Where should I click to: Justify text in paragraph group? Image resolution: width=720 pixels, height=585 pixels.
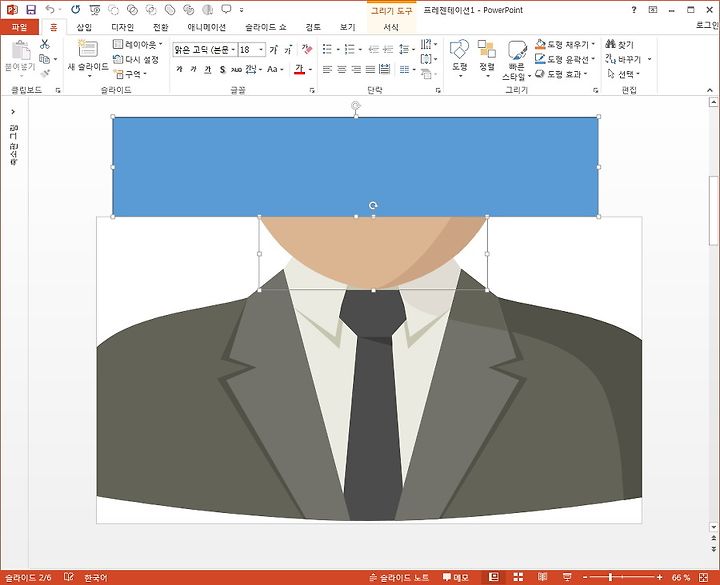coord(370,69)
